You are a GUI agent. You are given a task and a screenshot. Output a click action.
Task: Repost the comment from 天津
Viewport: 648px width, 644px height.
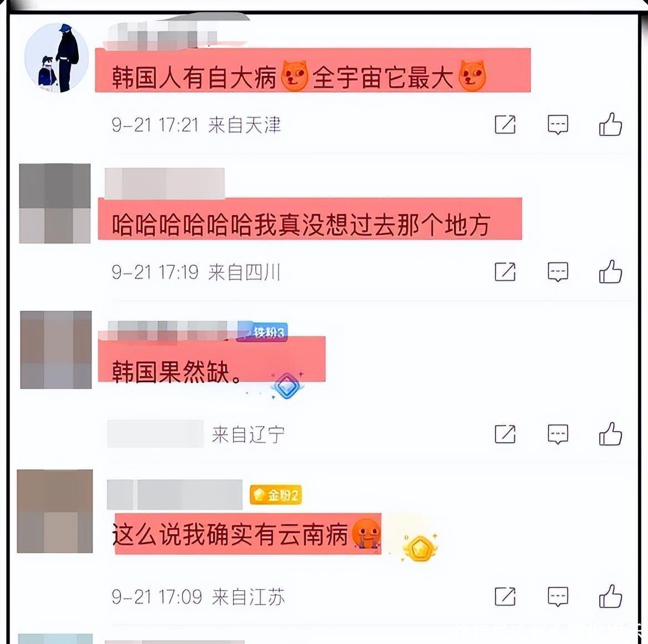coord(505,124)
